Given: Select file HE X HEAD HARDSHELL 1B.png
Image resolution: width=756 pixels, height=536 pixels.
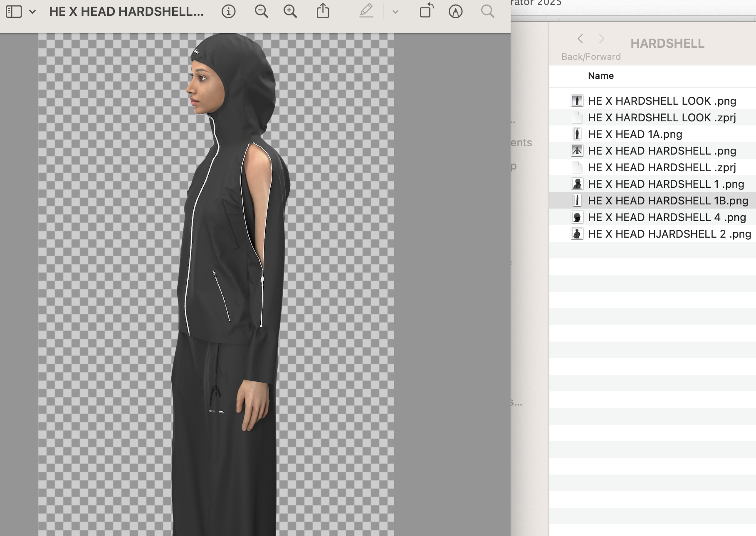Looking at the screenshot, I should pyautogui.click(x=652, y=201).
